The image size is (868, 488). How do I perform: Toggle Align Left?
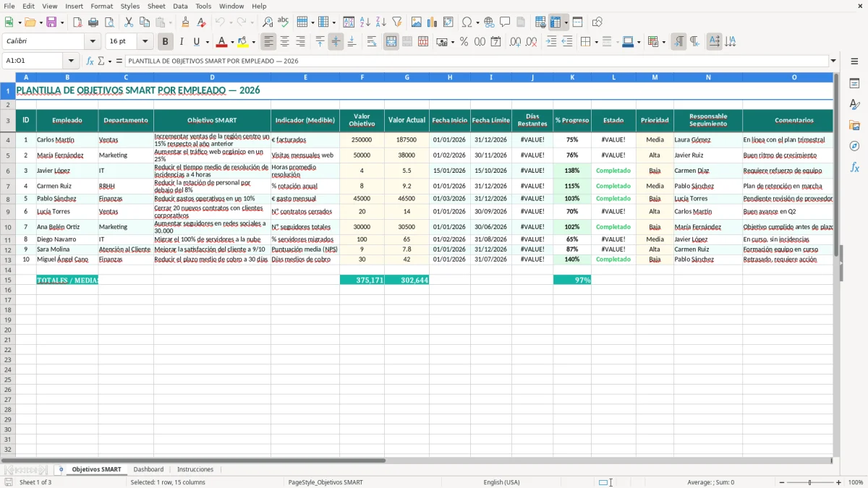pos(268,42)
